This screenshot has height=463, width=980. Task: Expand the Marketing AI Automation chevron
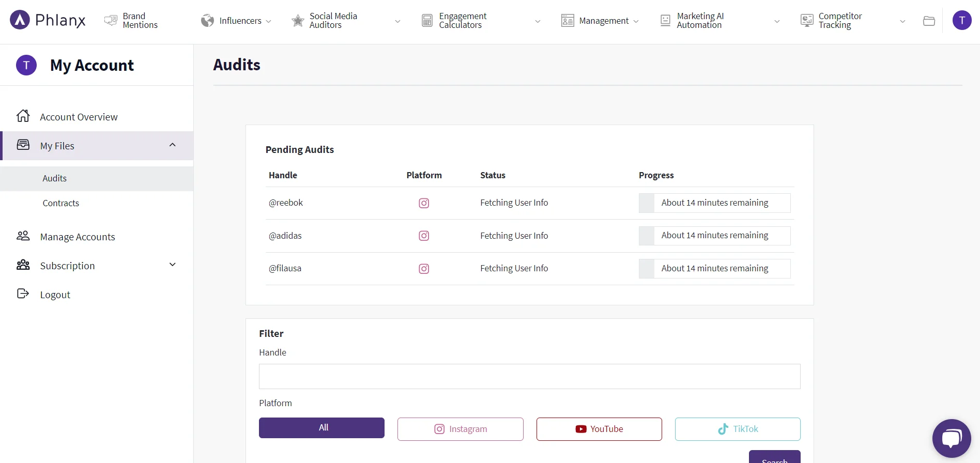[x=777, y=22]
